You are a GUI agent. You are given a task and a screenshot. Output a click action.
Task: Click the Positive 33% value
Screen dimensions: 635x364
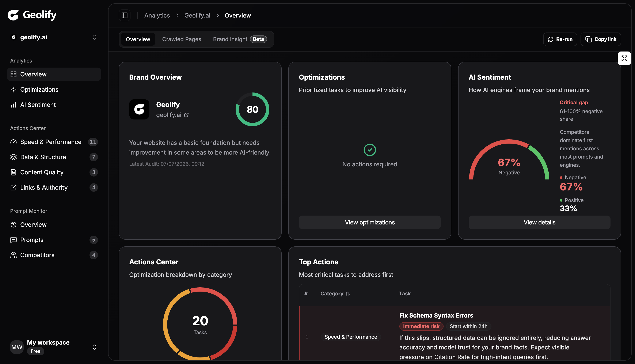click(x=568, y=209)
